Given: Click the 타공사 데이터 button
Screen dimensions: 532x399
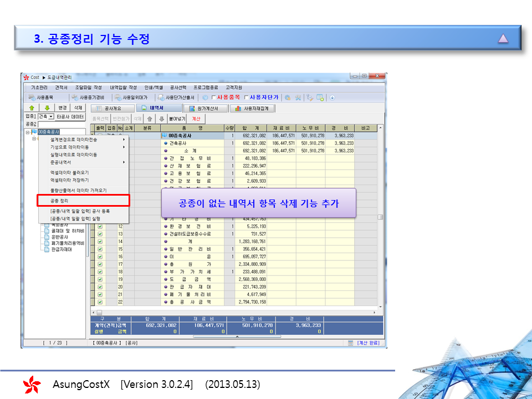Looking at the screenshot, I should point(70,117).
